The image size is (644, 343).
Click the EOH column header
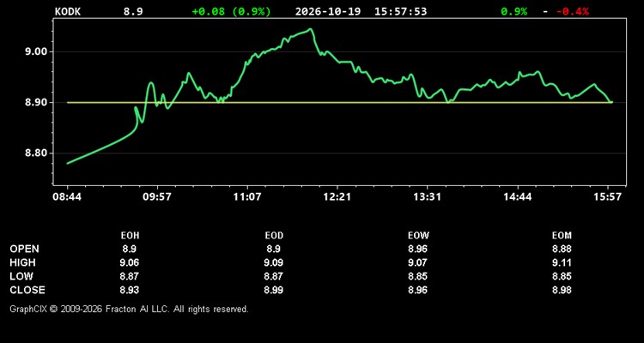pos(130,236)
